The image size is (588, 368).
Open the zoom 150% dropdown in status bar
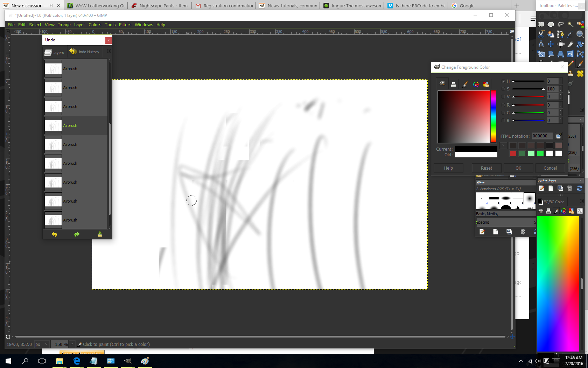72,344
